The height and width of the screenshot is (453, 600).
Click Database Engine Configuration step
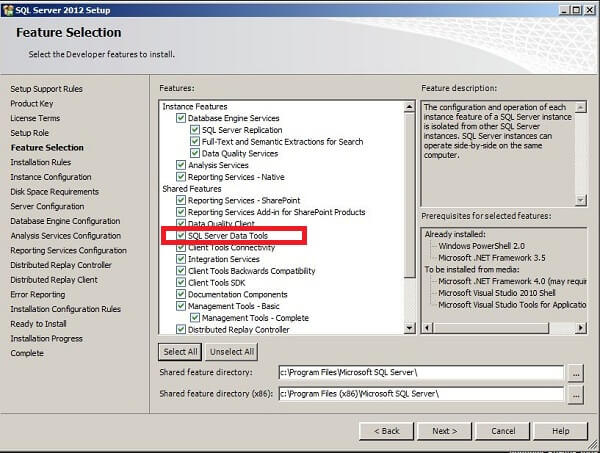pyautogui.click(x=65, y=221)
